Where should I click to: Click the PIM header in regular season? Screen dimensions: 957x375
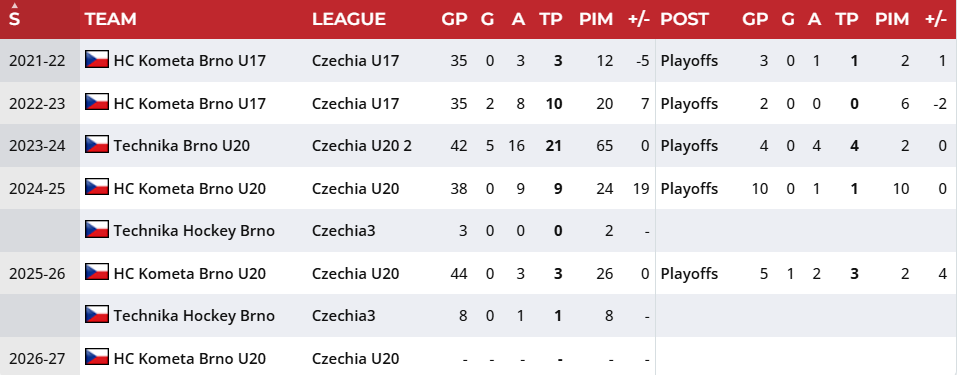[x=596, y=19]
